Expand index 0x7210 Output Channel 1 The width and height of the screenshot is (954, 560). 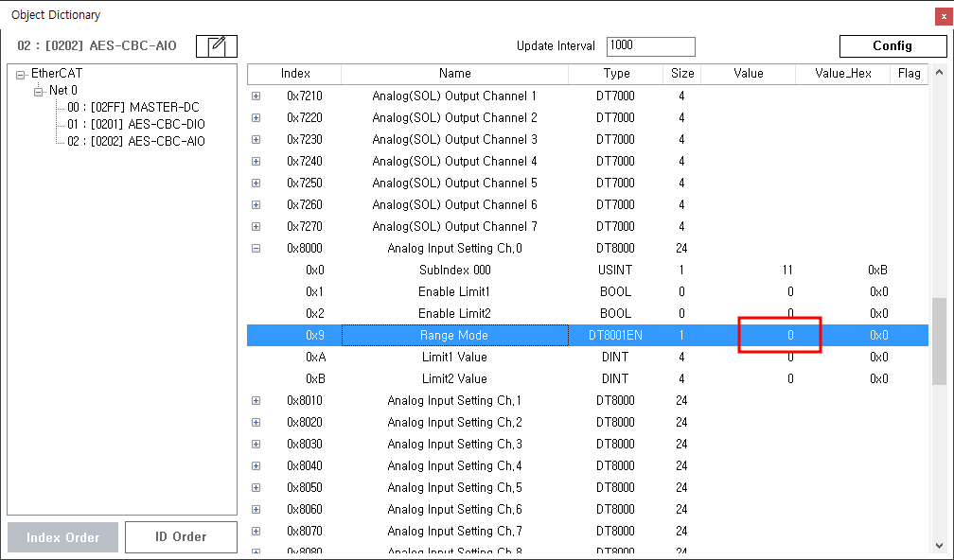coord(256,96)
